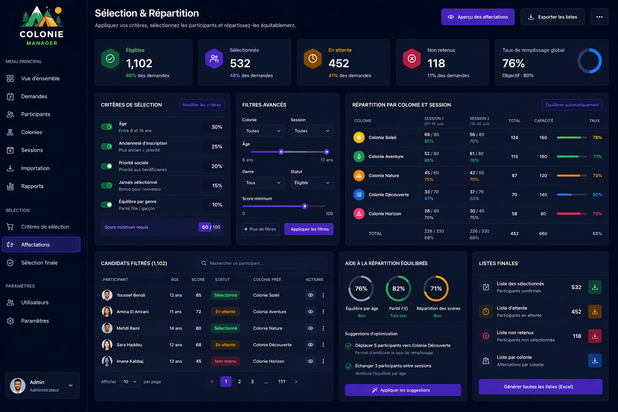Click the Score minimum slider handle

point(305,206)
